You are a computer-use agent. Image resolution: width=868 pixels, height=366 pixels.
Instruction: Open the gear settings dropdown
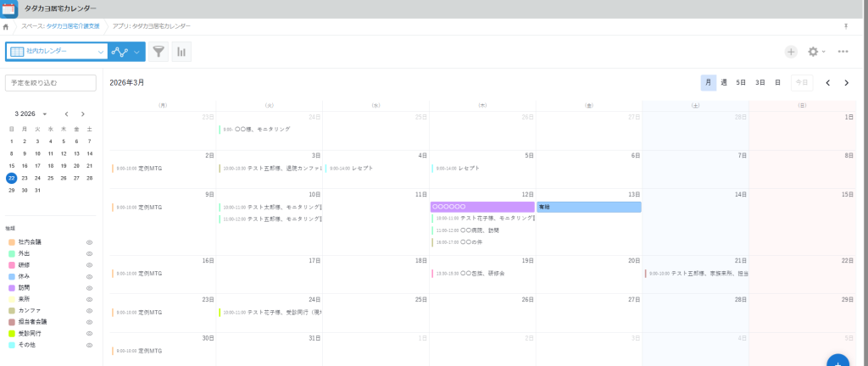pyautogui.click(x=816, y=52)
